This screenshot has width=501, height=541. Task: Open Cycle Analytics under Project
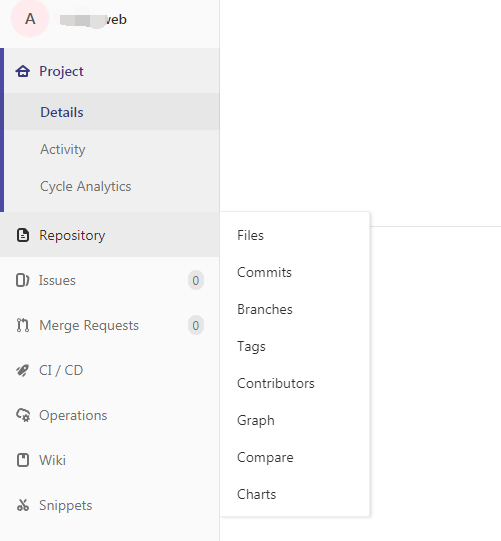click(86, 186)
